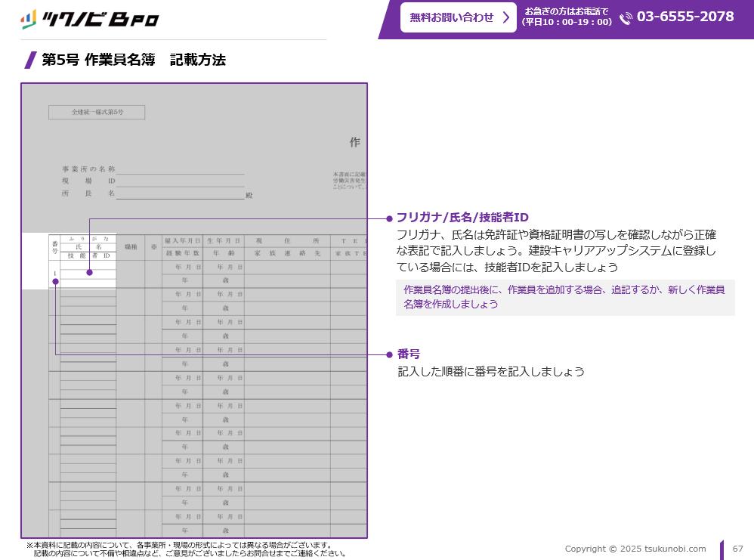Select the heading 第5号 作業員名簿 記載方法
This screenshot has height=560, width=754.
[x=134, y=60]
